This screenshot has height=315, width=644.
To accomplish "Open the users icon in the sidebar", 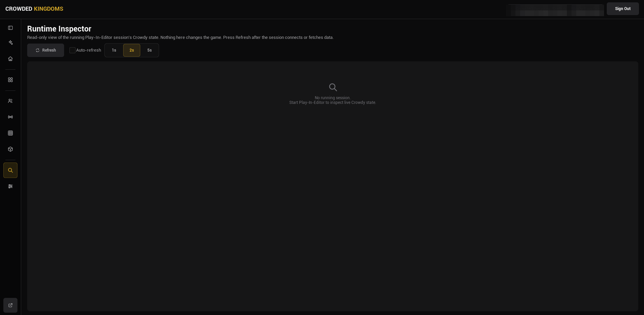I will click(x=10, y=101).
